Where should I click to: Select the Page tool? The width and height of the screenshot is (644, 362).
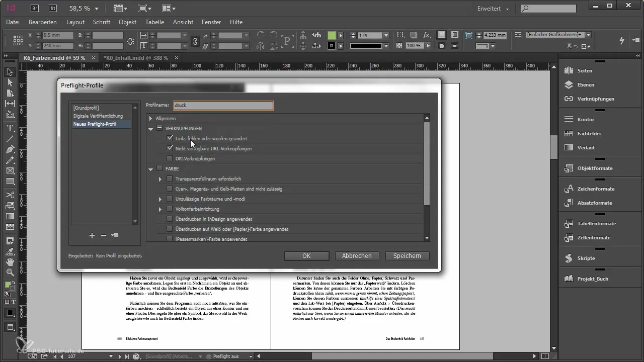(x=10, y=93)
